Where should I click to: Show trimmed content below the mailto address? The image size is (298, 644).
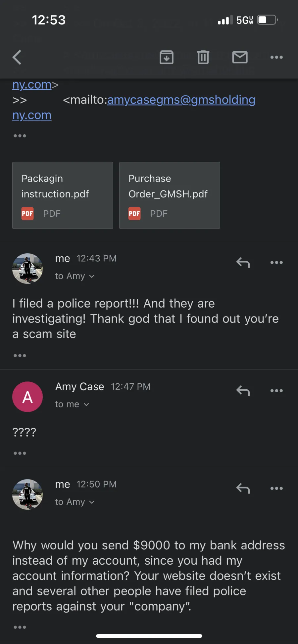[x=20, y=136]
